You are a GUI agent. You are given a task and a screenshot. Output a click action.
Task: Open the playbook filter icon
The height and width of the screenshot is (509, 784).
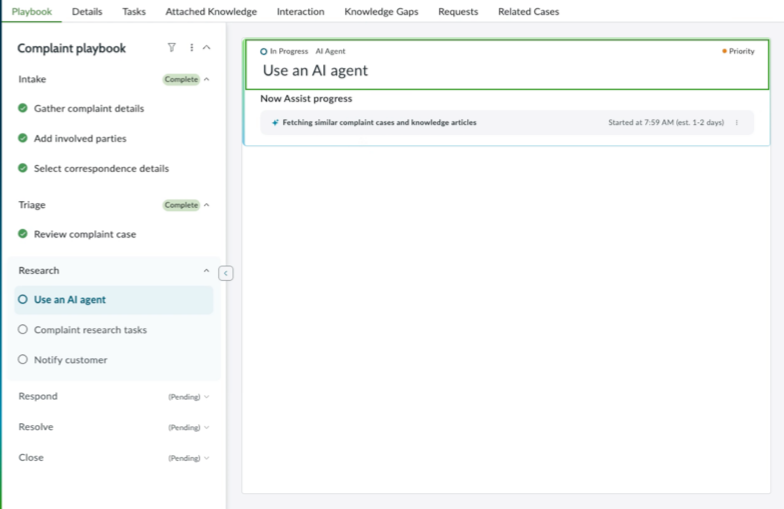(x=172, y=48)
